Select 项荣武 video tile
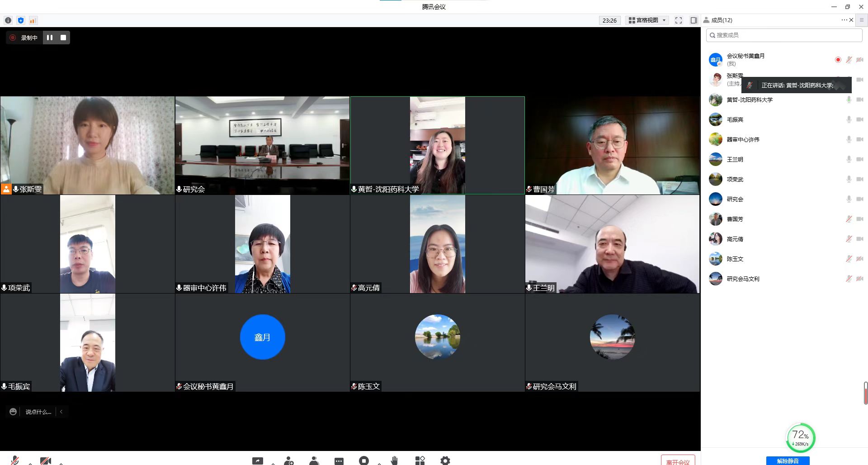Image resolution: width=868 pixels, height=465 pixels. point(87,244)
